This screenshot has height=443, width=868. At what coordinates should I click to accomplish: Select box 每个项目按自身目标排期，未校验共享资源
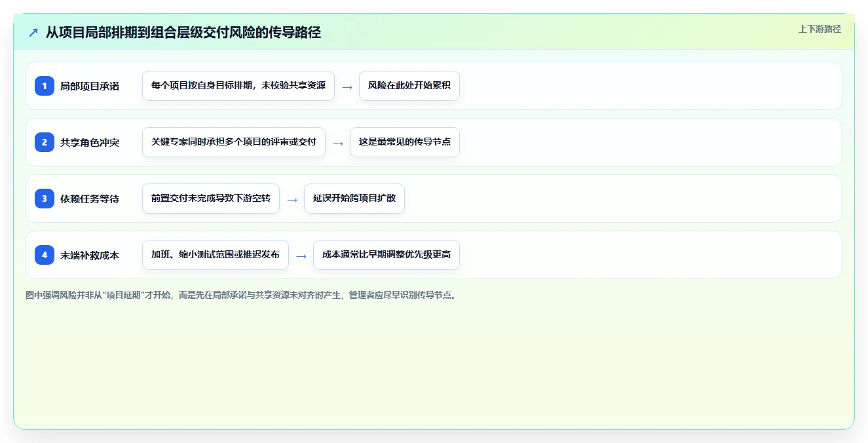[x=238, y=86]
